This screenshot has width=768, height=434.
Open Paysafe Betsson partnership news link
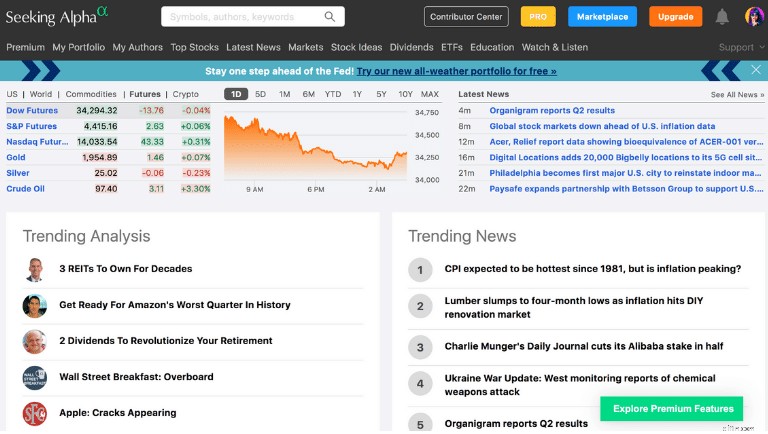tap(626, 189)
